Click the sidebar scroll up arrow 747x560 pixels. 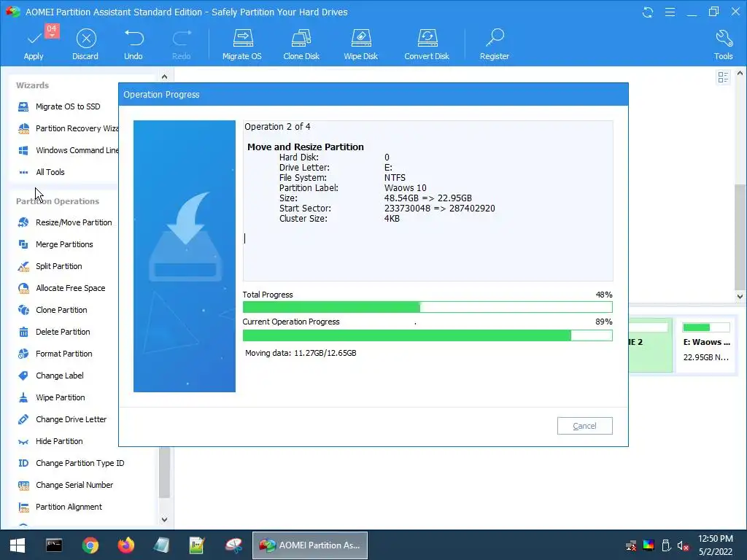(x=164, y=77)
